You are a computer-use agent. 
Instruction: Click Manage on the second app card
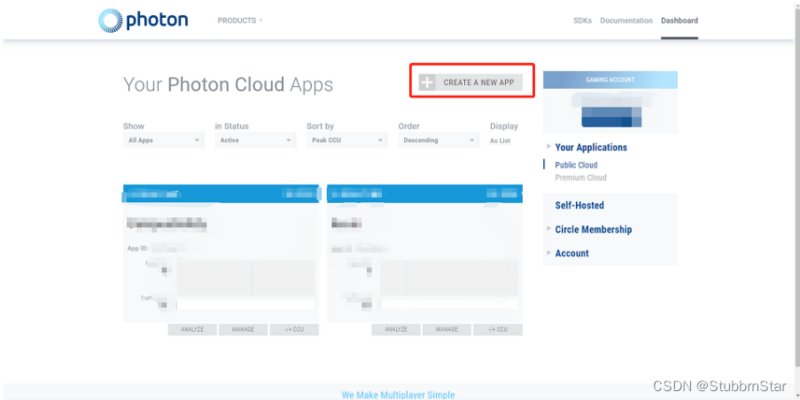click(x=447, y=329)
